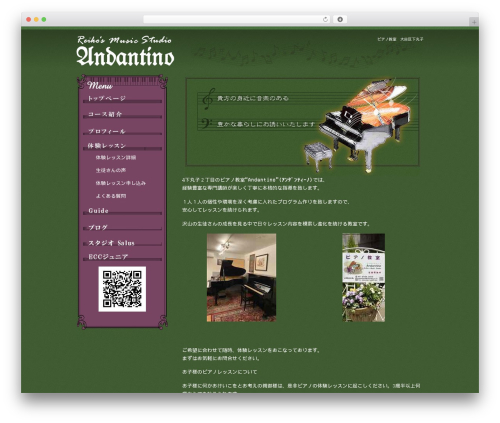Click the round icon right of address bar
This screenshot has height=423, width=500.
[x=340, y=19]
